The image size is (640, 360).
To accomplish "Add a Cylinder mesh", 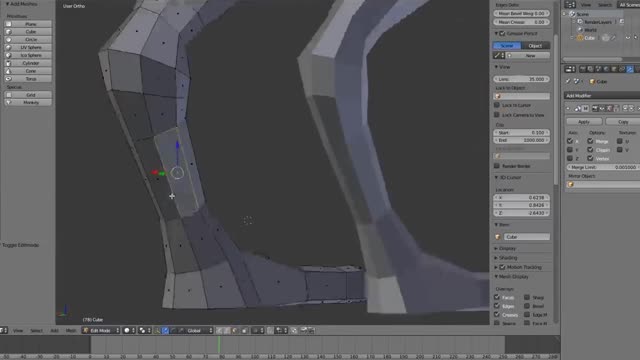I will click(x=28, y=63).
